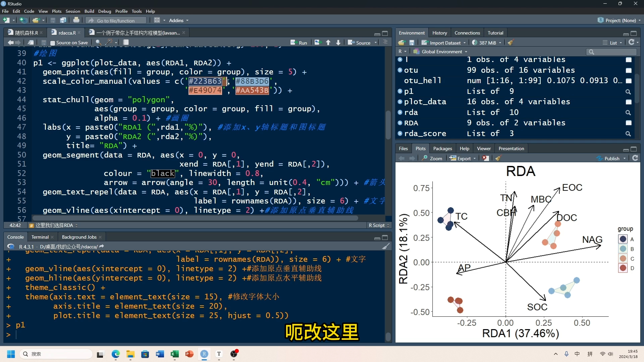Image resolution: width=644 pixels, height=362 pixels.
Task: Select the Environment tab in top-right panel
Action: [x=411, y=33]
